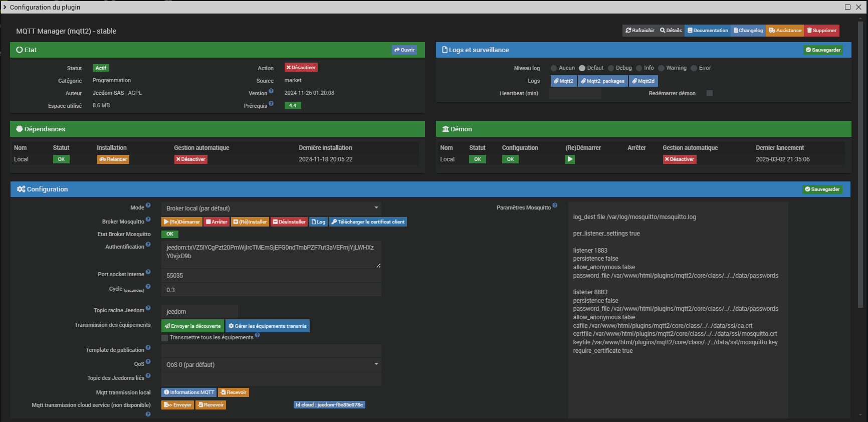The image size is (868, 422).
Task: Click help icon next to QoS
Action: point(148,362)
